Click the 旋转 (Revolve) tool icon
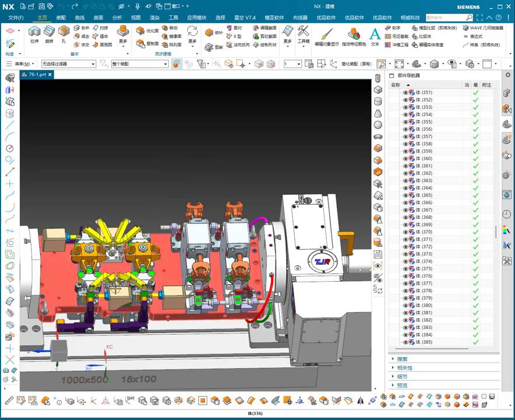Screen dimensions: 515x420 point(49,34)
